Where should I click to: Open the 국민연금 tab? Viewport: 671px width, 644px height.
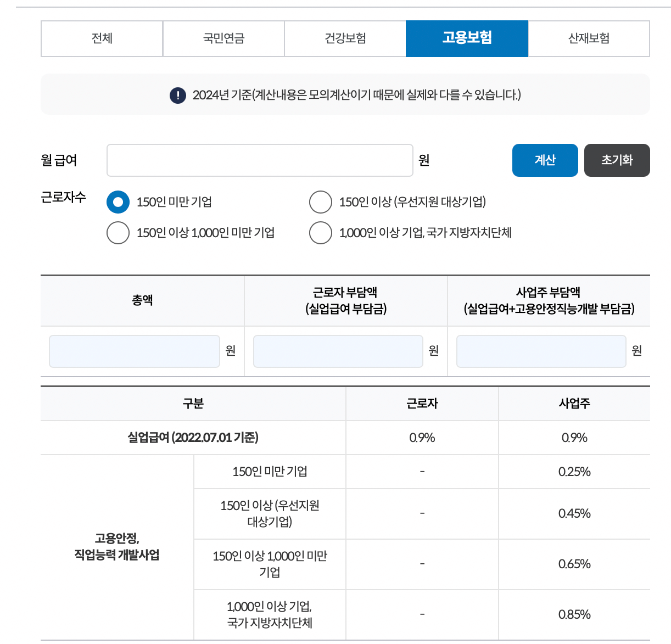[x=223, y=38]
